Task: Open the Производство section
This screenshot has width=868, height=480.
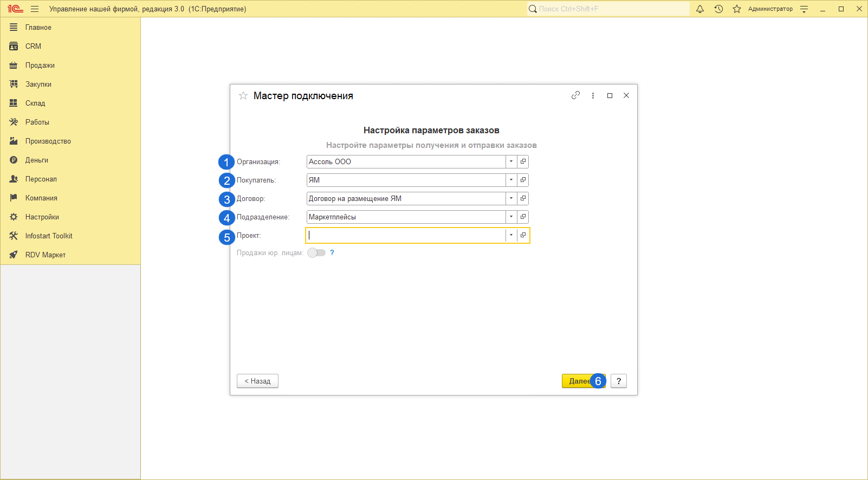Action: (x=70, y=141)
